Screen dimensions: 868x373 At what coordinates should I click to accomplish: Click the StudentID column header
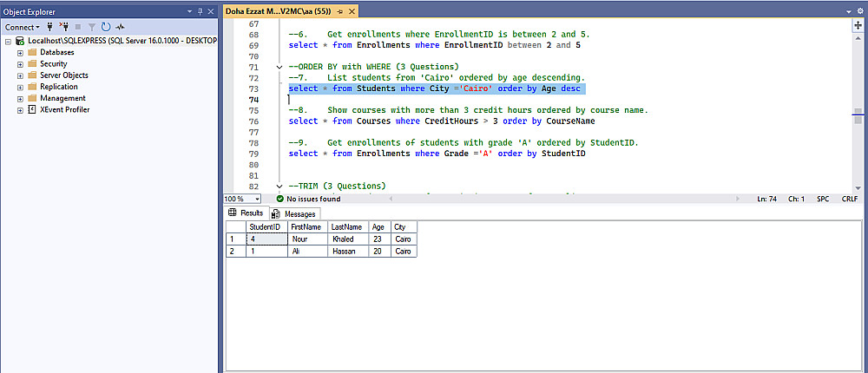pyautogui.click(x=265, y=226)
